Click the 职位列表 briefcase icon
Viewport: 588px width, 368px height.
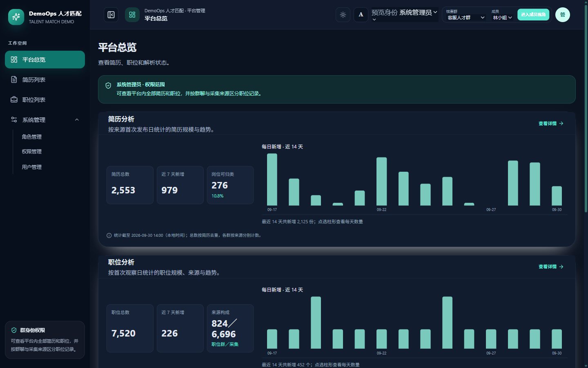(x=14, y=100)
